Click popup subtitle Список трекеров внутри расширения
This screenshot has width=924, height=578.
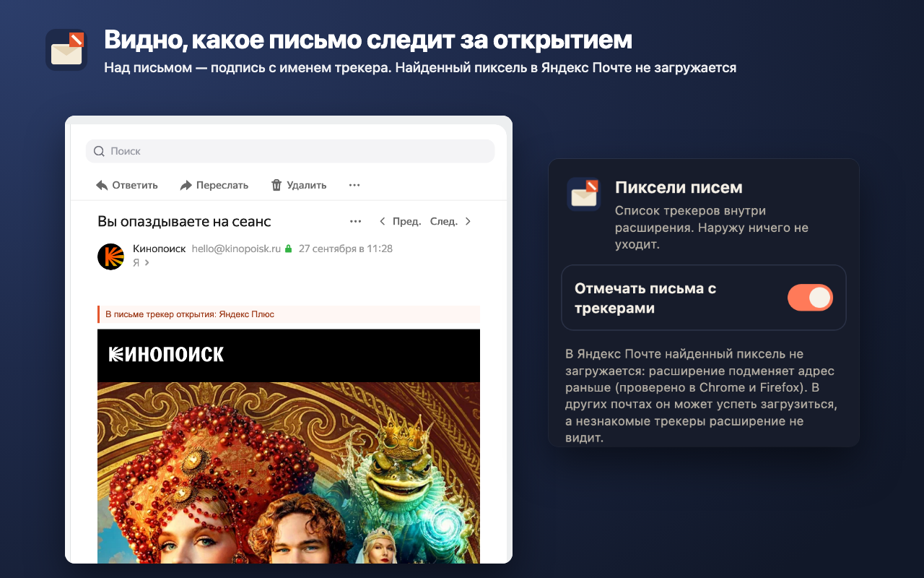pos(712,228)
